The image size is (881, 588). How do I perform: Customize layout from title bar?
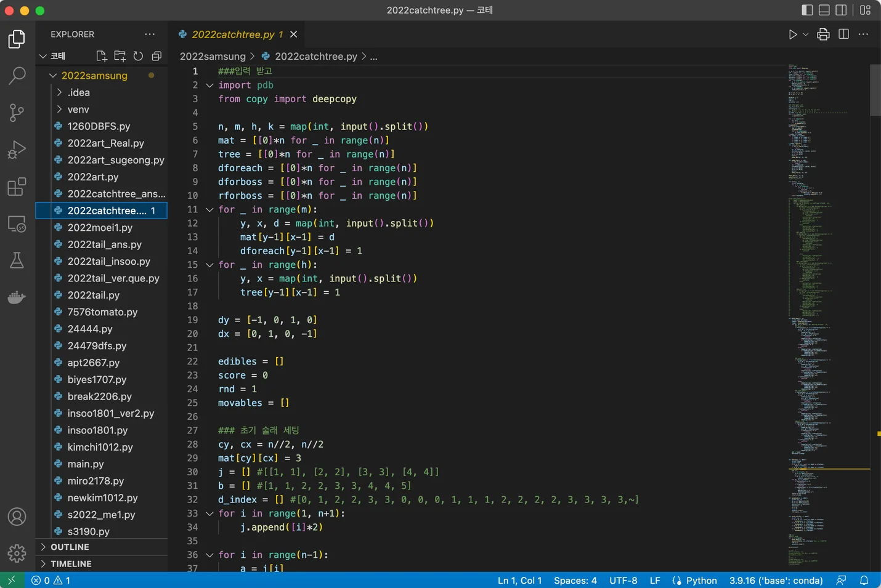click(x=866, y=10)
